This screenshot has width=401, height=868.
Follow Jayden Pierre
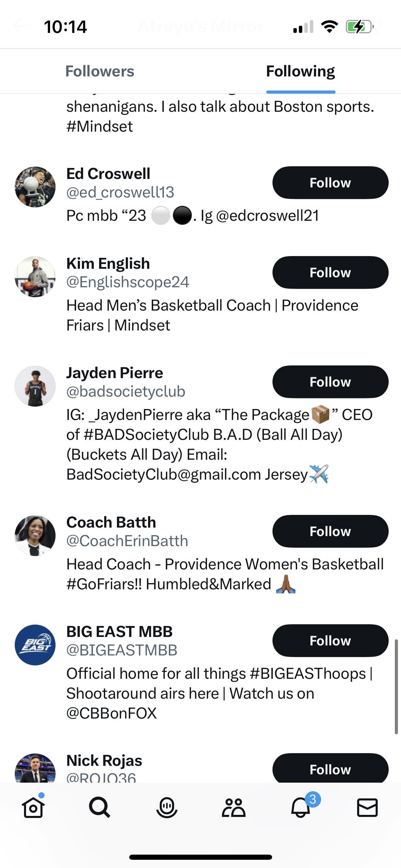pyautogui.click(x=330, y=382)
